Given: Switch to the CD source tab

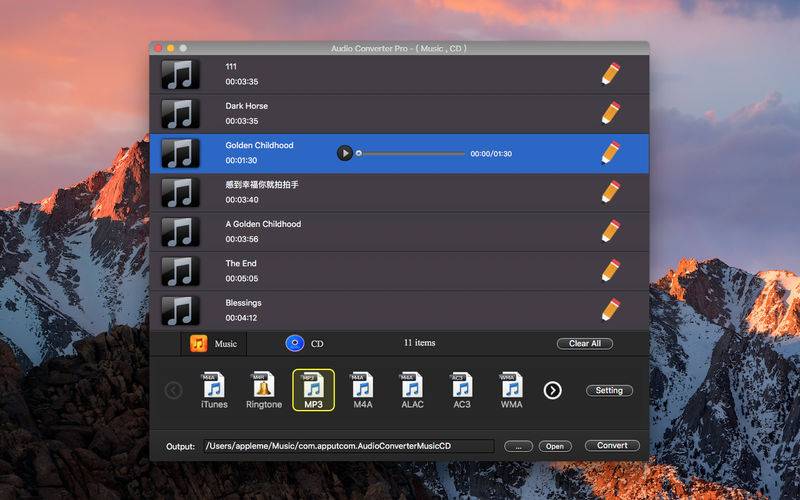Looking at the screenshot, I should click(305, 343).
